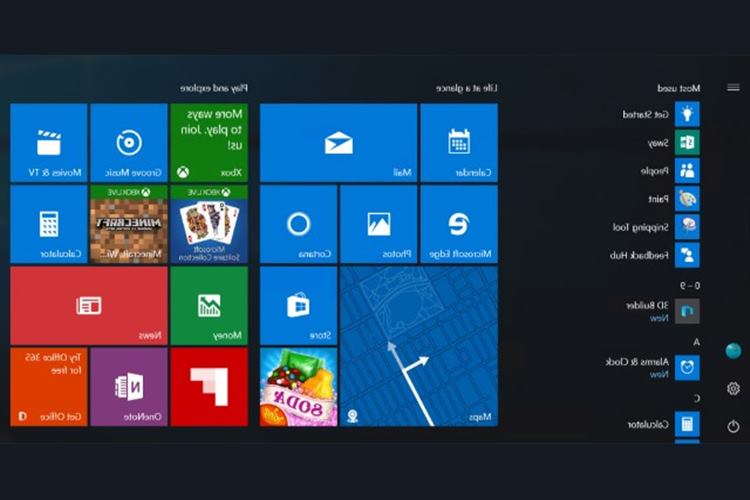Open the red Flipboard tile

(209, 387)
